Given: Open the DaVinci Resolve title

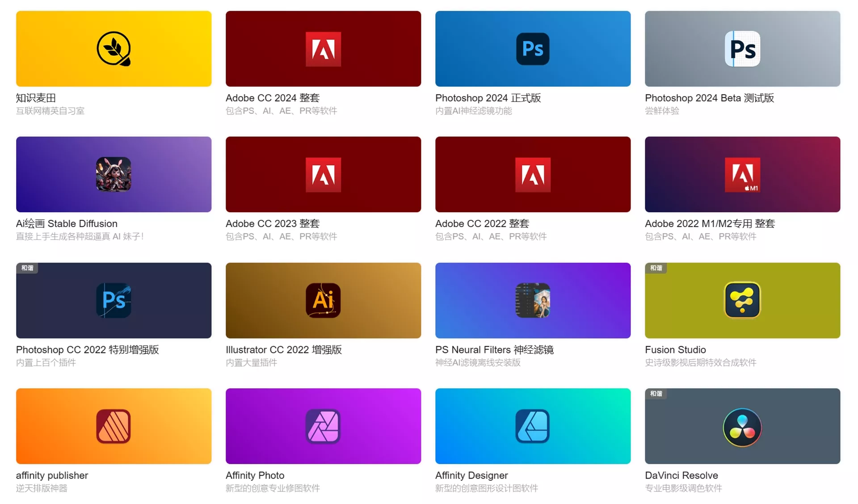Looking at the screenshot, I should [x=681, y=475].
